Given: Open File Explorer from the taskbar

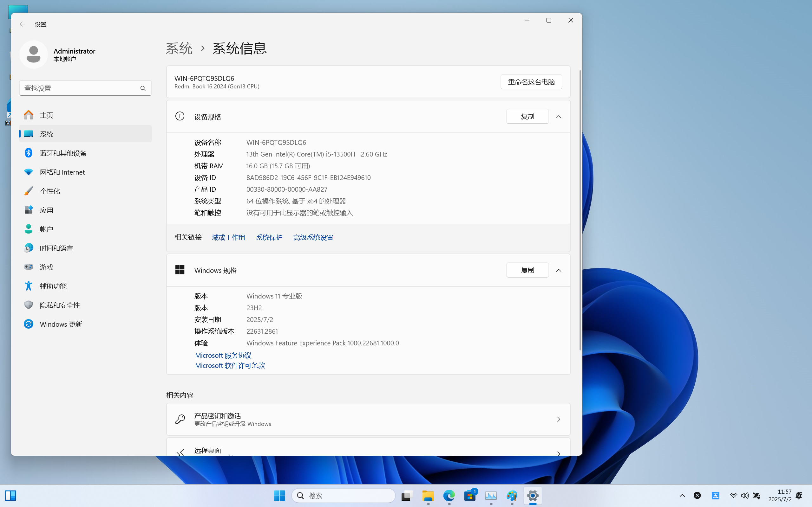Looking at the screenshot, I should (x=428, y=495).
